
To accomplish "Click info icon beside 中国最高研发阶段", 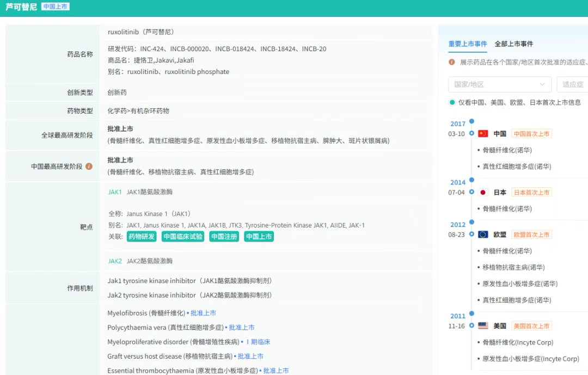I will pos(89,167).
